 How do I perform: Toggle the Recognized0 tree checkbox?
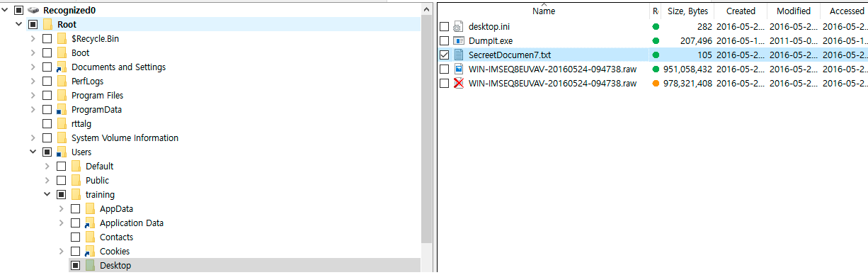pos(19,11)
